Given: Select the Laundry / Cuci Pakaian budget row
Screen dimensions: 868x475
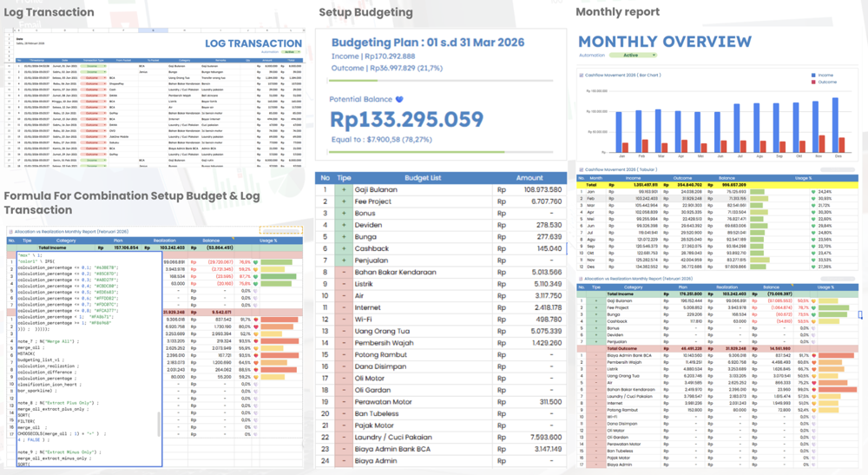Looking at the screenshot, I should pyautogui.click(x=441, y=437).
